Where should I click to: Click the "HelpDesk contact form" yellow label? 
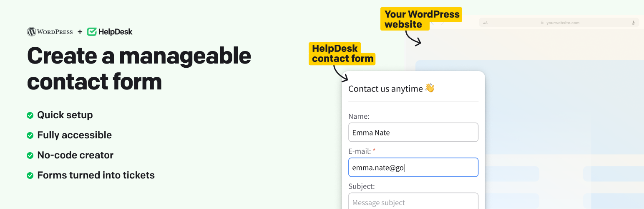click(342, 54)
